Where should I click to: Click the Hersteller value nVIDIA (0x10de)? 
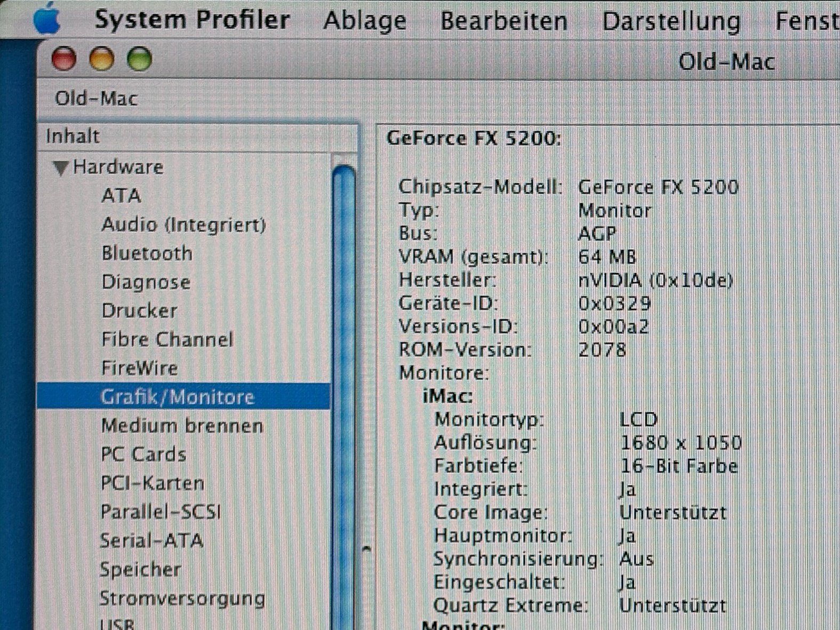tap(655, 281)
